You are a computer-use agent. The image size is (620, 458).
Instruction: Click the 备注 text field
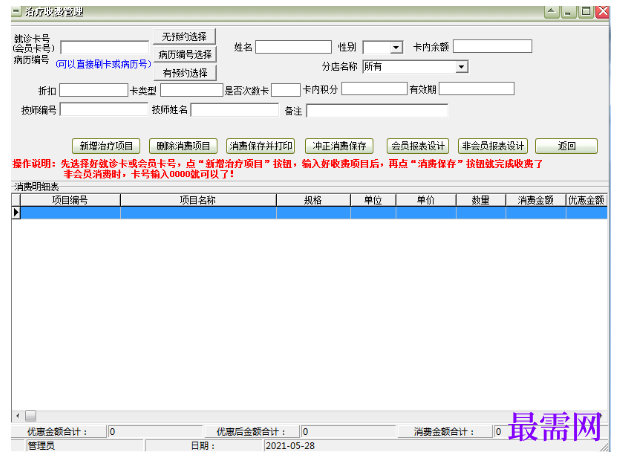[x=377, y=110]
